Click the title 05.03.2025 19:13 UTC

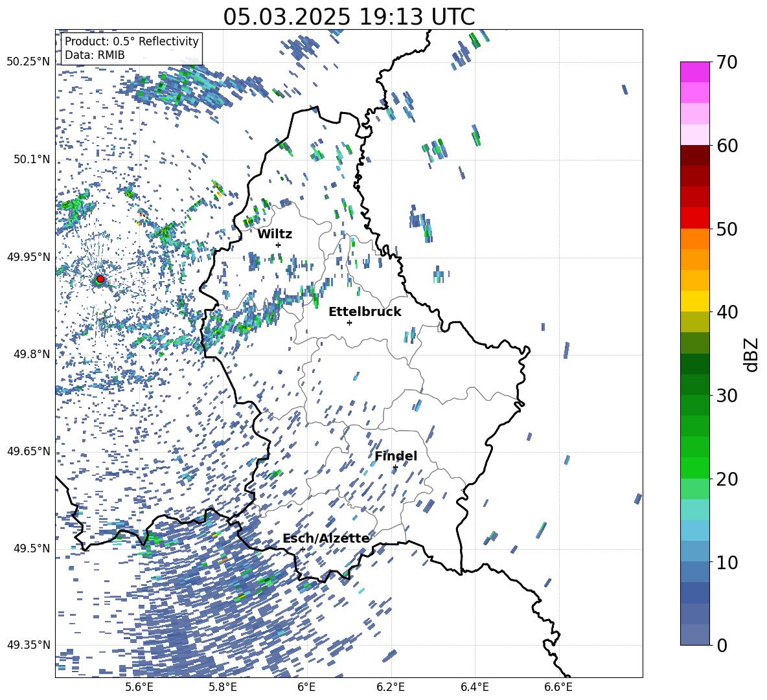(349, 17)
